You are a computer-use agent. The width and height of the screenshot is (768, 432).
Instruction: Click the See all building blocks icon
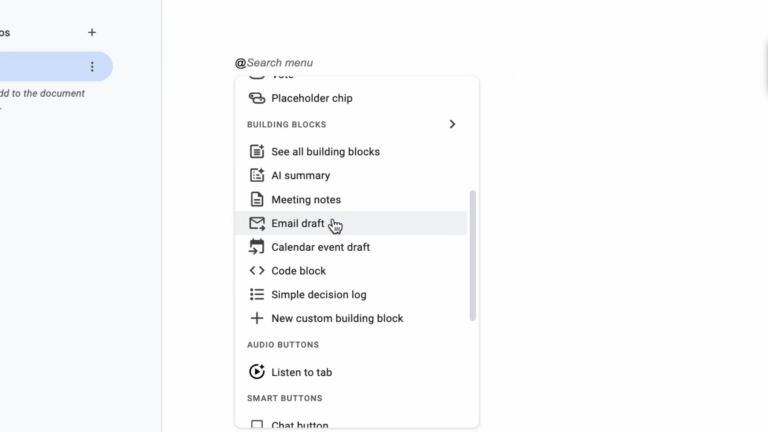coord(257,152)
